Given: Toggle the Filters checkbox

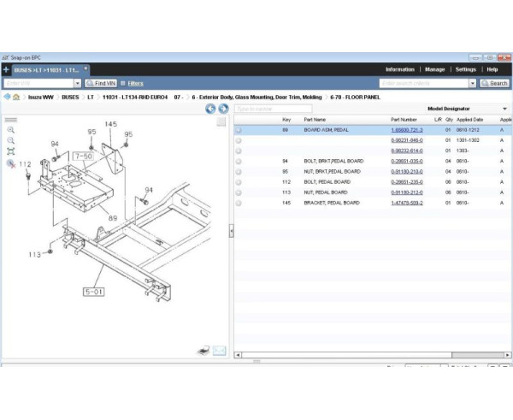Looking at the screenshot, I should (123, 84).
